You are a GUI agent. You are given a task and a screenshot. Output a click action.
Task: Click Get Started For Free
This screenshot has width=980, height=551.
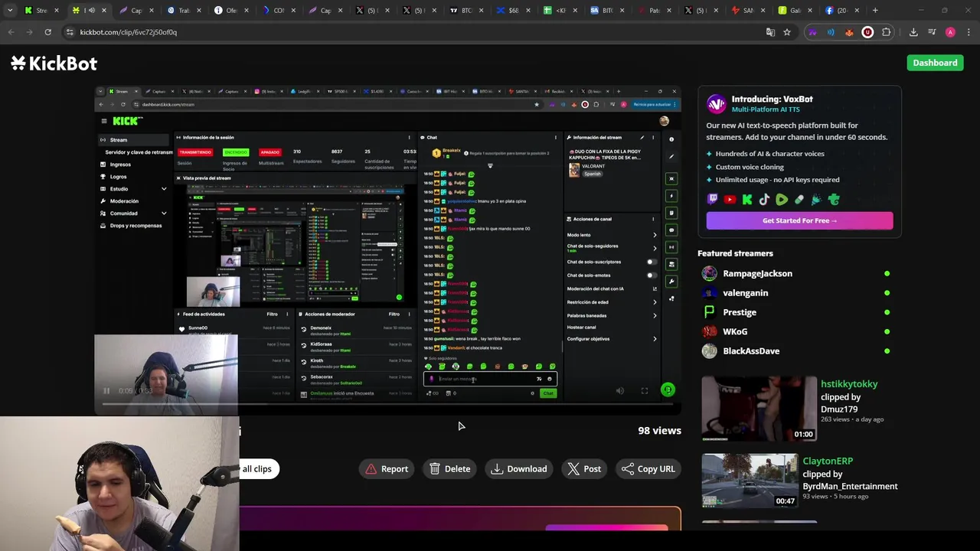tap(799, 220)
